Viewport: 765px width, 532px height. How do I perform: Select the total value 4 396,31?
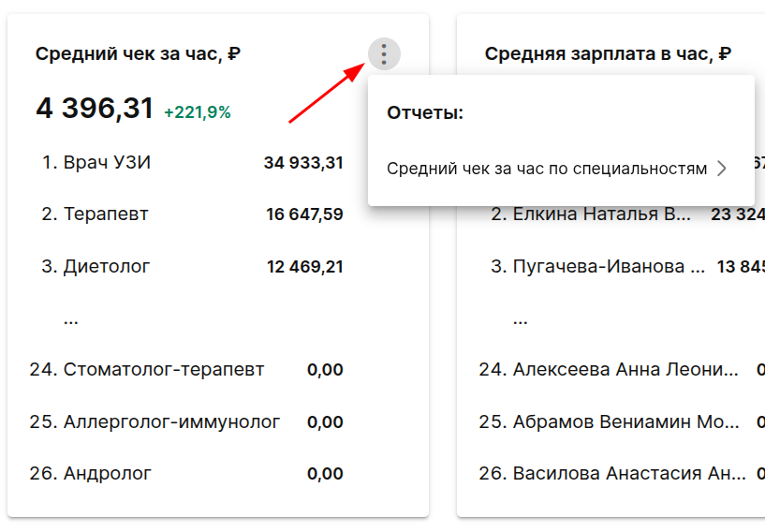[95, 109]
